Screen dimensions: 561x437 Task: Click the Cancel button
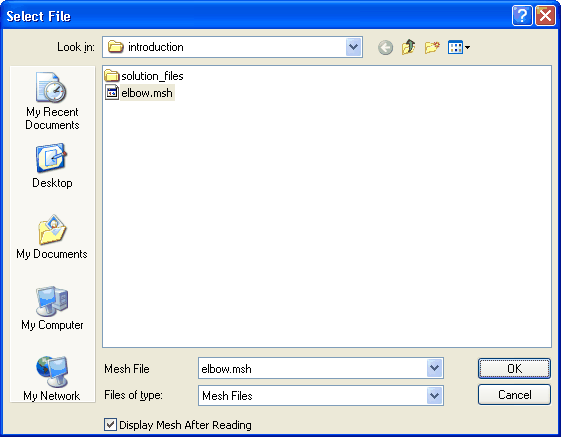click(514, 395)
